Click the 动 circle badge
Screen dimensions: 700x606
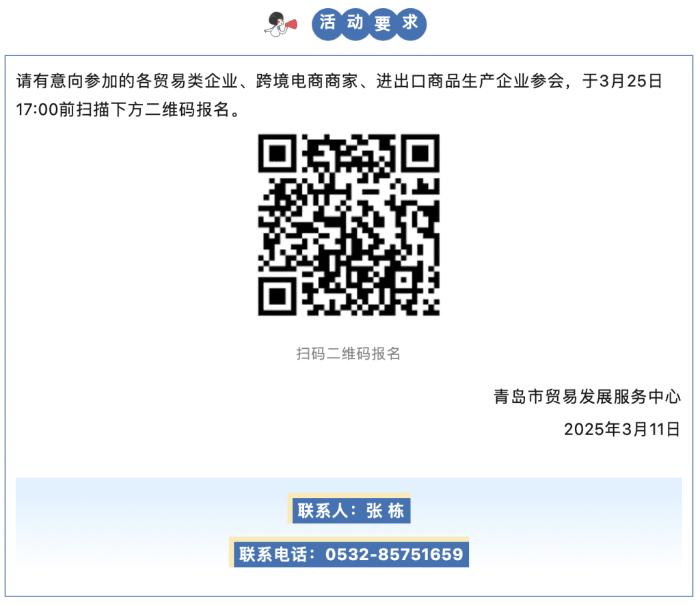coord(355,24)
